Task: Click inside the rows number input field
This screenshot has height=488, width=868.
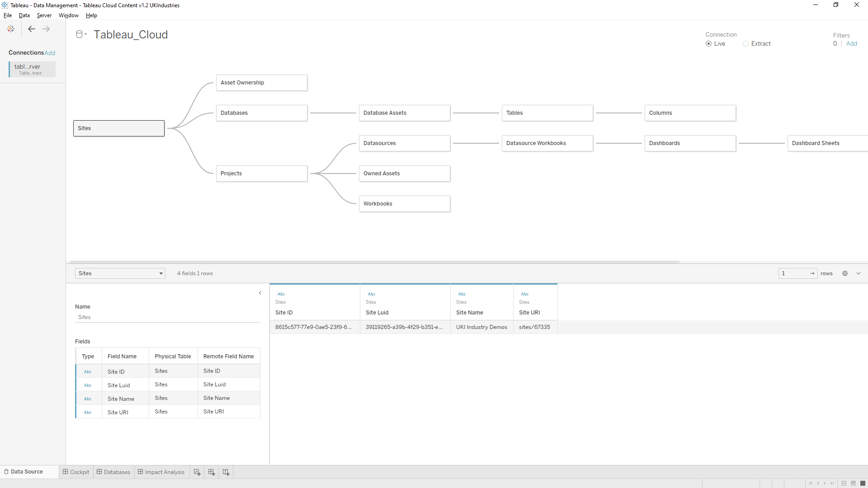Action: click(793, 273)
